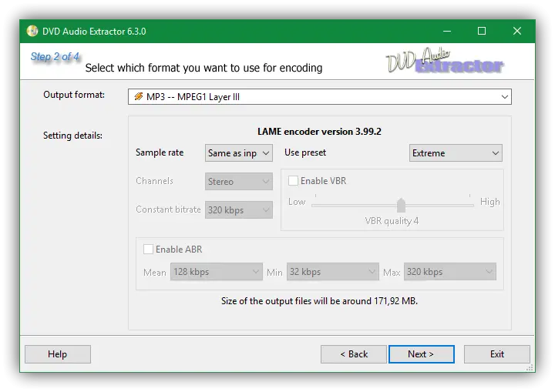Open the Max 320 kbps dropdown
Screen dimensions: 555x392
click(450, 272)
